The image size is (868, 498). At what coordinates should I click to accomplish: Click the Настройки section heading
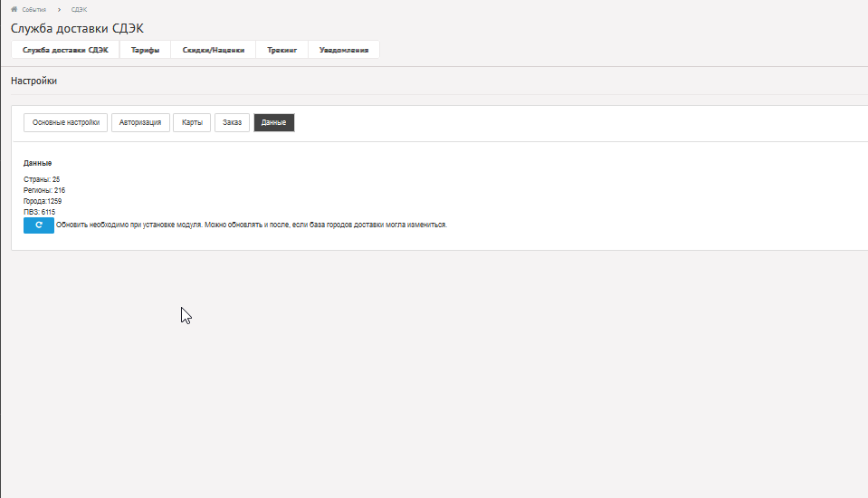click(x=33, y=81)
